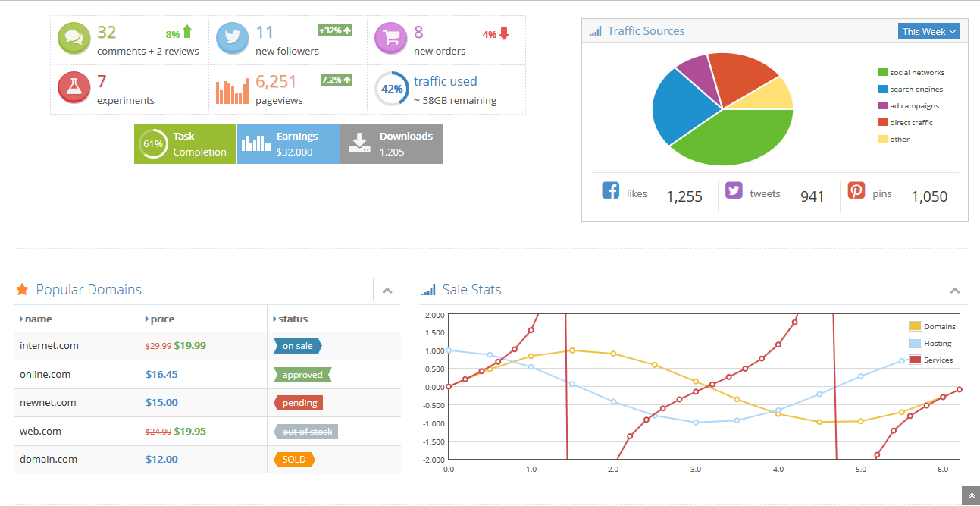Image resolution: width=980 pixels, height=506 pixels.
Task: Click the red direct traffic legend swatch
Action: pyautogui.click(x=882, y=122)
